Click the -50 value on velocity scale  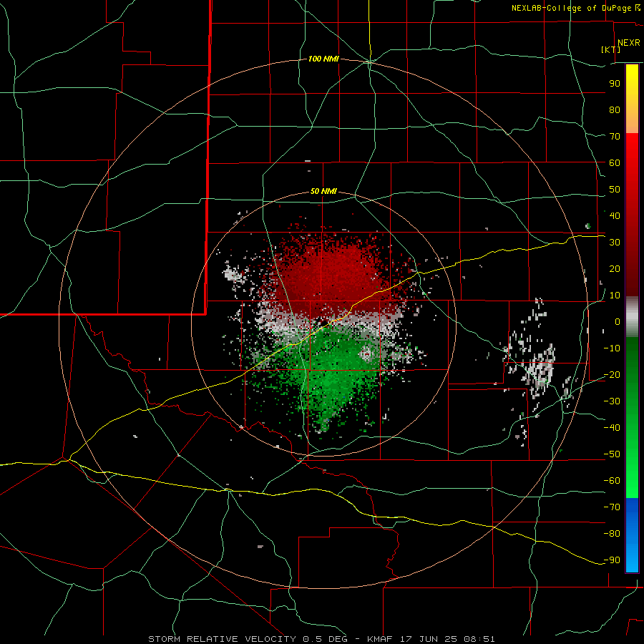tap(612, 454)
